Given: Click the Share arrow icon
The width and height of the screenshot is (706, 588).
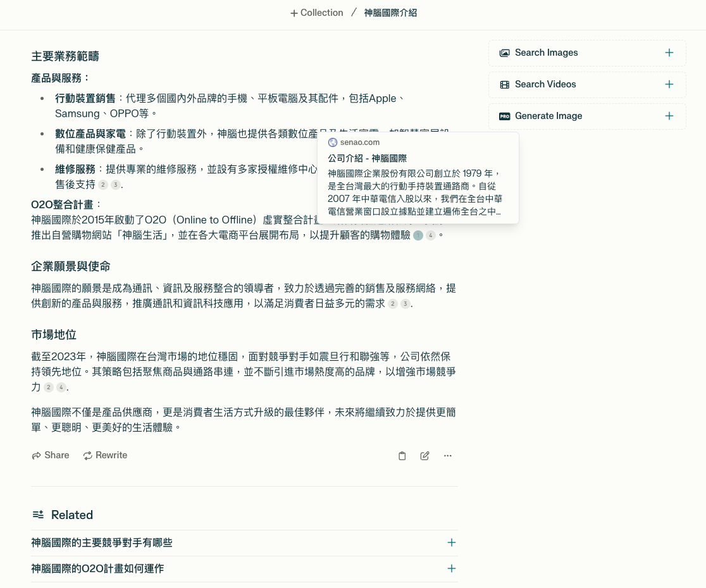Looking at the screenshot, I should 37,456.
